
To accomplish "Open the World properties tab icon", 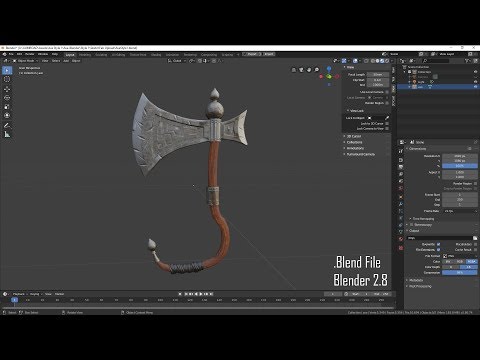I will point(401,188).
